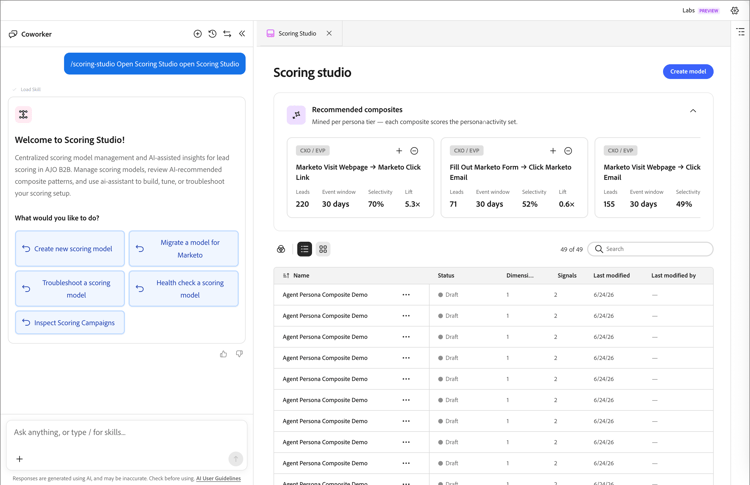This screenshot has width=750, height=485.
Task: Give thumbs up to the welcome response
Action: coord(223,354)
